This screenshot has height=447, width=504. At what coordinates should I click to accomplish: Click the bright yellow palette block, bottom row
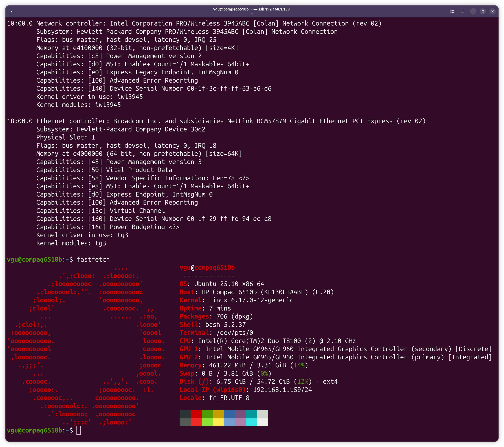click(x=218, y=422)
